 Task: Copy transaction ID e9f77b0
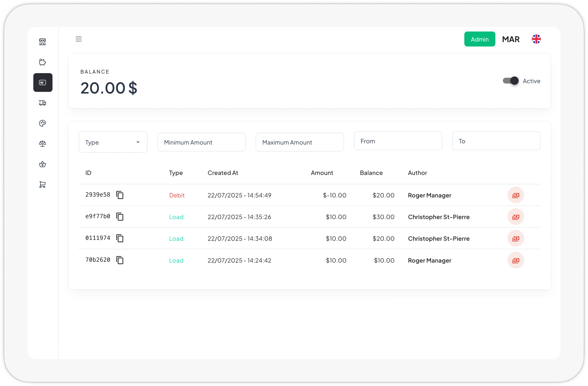click(x=120, y=217)
